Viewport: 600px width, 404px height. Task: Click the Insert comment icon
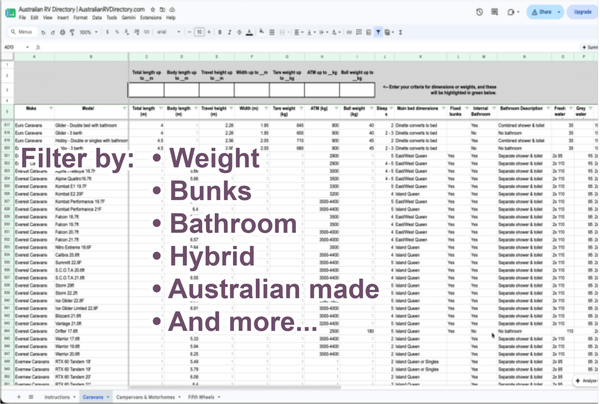359,32
